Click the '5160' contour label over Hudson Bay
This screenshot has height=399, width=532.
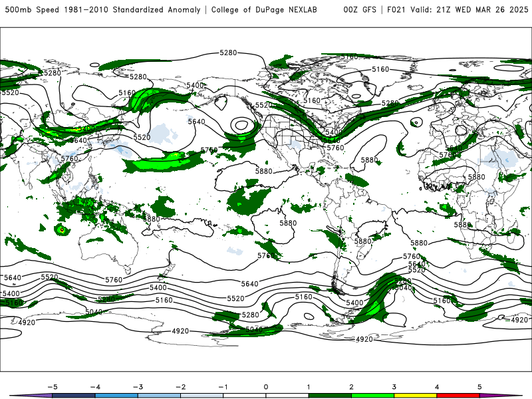pyautogui.click(x=312, y=100)
